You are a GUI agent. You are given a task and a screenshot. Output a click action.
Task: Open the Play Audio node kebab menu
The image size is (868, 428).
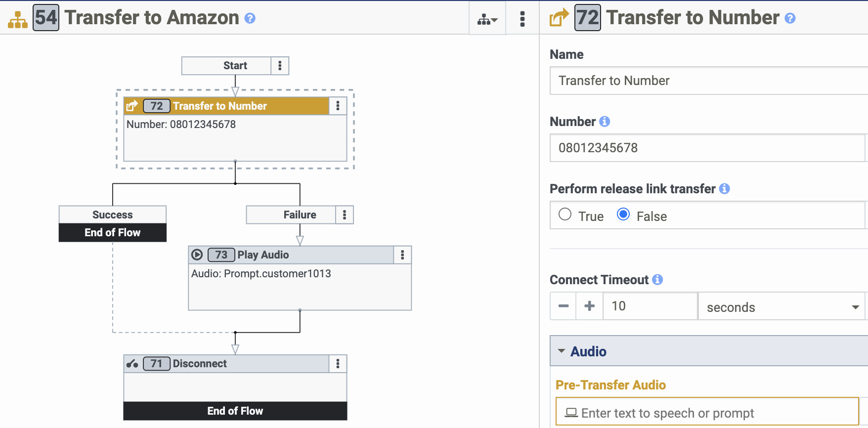(x=402, y=255)
